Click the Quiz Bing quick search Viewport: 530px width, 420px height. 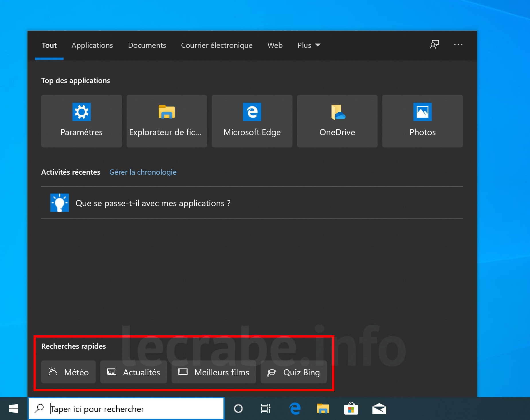click(294, 372)
